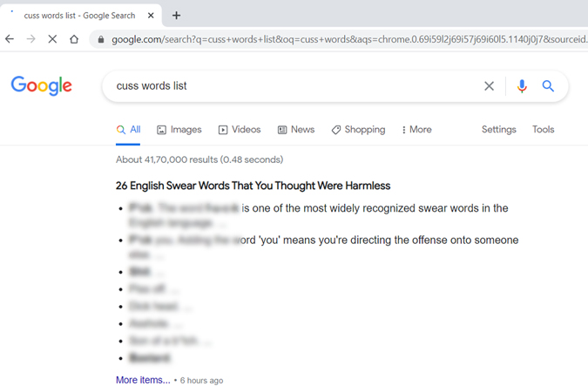Image resolution: width=588 pixels, height=386 pixels.
Task: Select the cuss words list browser tab
Action: click(x=79, y=16)
